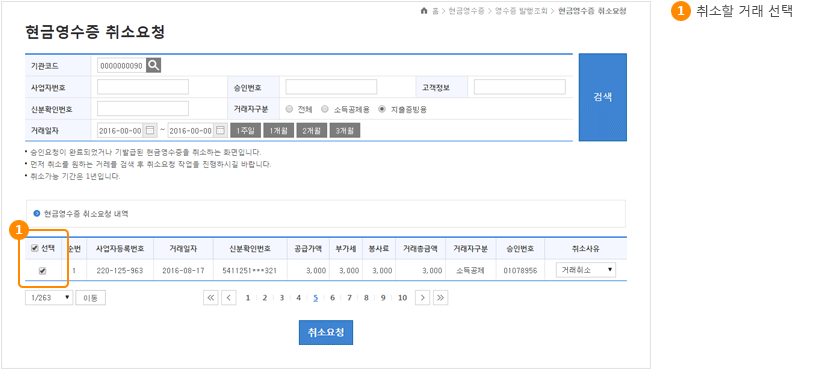Select the 전체 radio button
822x369 pixels.
coord(289,109)
